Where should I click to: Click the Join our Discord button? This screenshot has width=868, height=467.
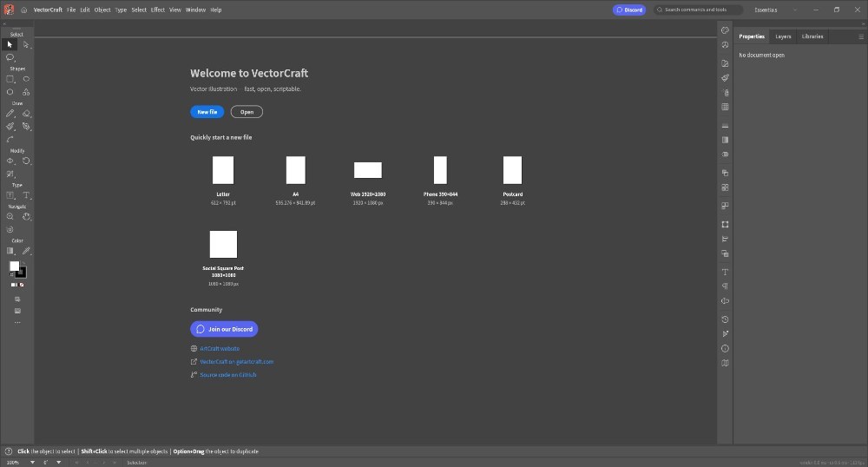(224, 329)
